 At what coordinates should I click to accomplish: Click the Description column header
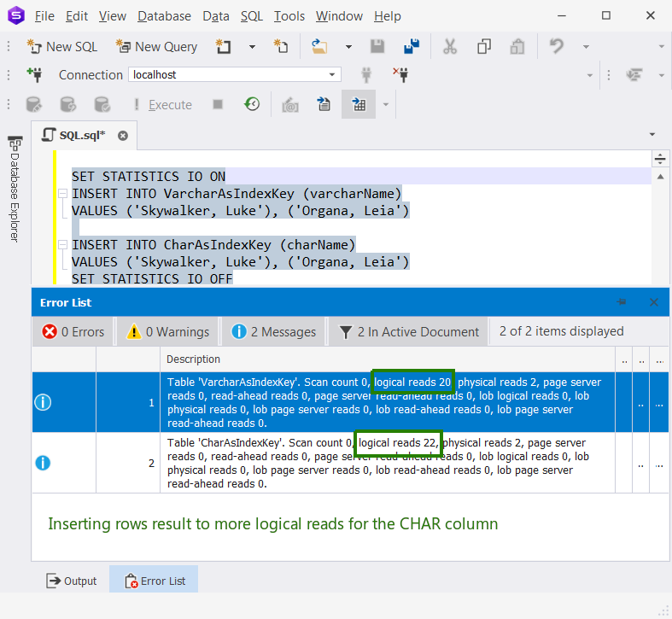click(x=388, y=359)
